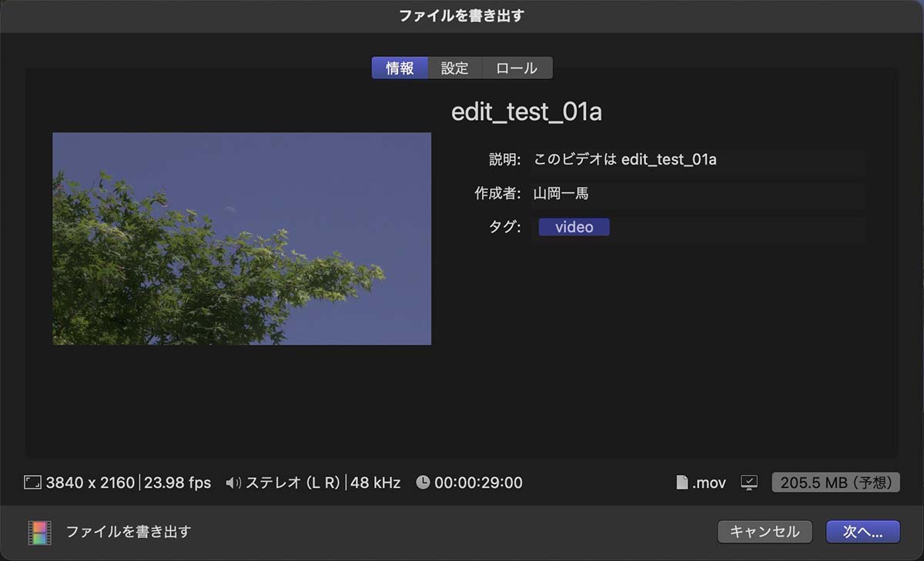This screenshot has height=561, width=924.
Task: Open the ロール tab
Action: tap(517, 68)
